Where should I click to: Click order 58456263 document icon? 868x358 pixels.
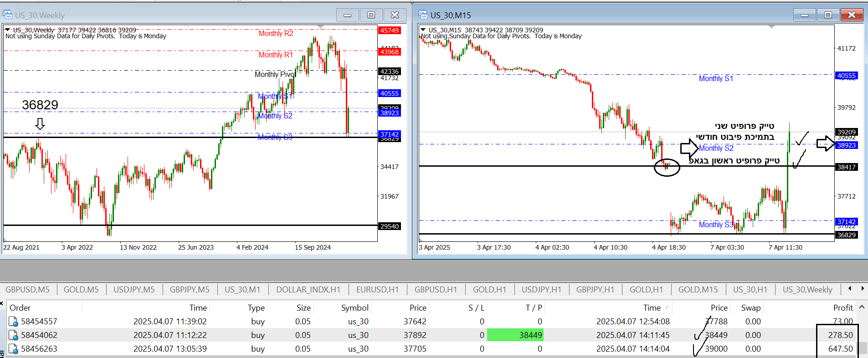click(x=14, y=349)
